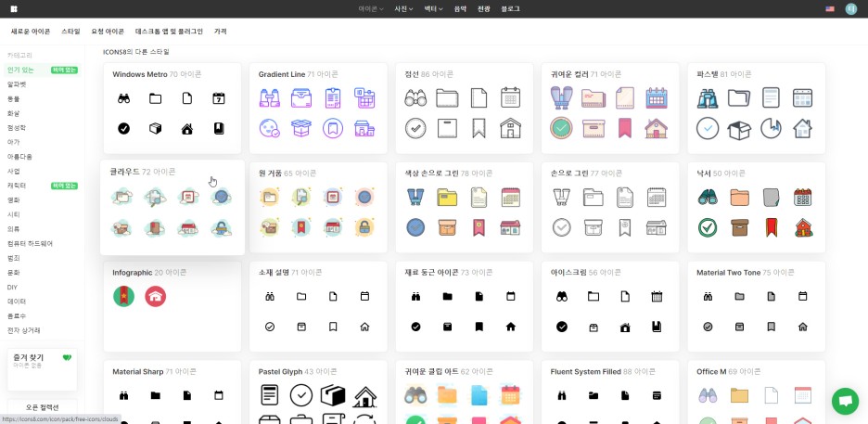Screen dimensions: 868x424
Task: Switch to the 스타일 tab
Action: tap(70, 32)
